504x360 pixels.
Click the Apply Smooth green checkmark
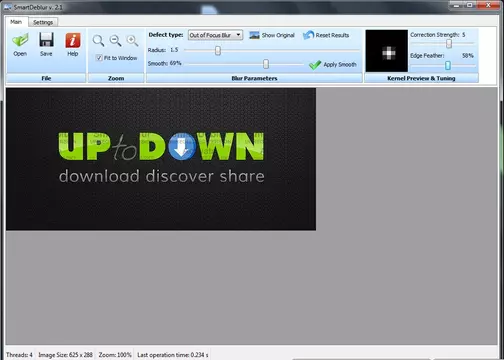coord(315,65)
